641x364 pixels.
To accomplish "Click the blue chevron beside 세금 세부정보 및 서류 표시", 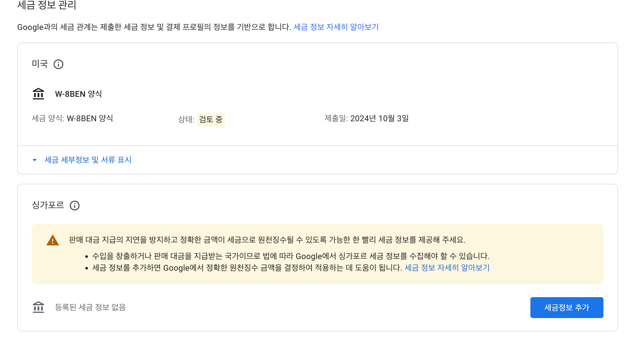I will point(35,160).
